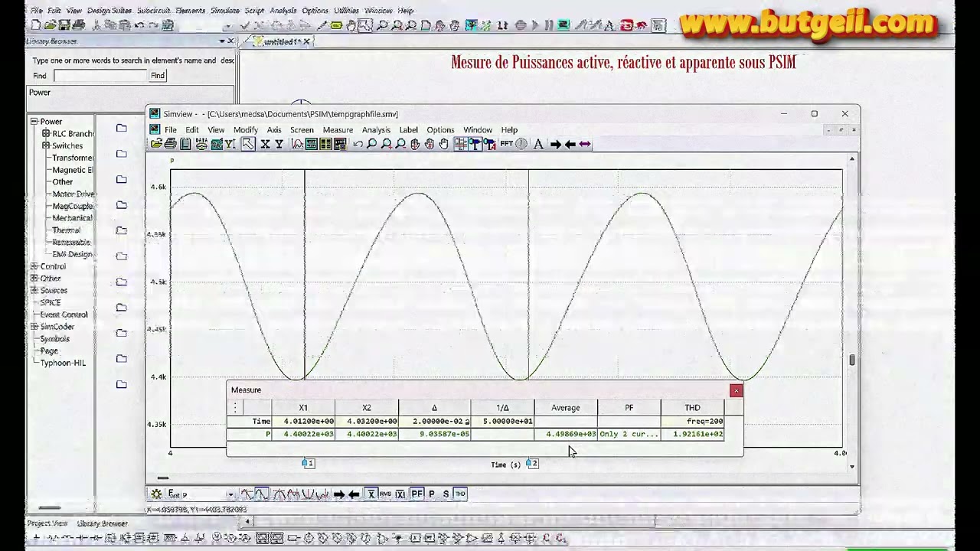
Task: Click the Find search input field
Action: tap(100, 76)
